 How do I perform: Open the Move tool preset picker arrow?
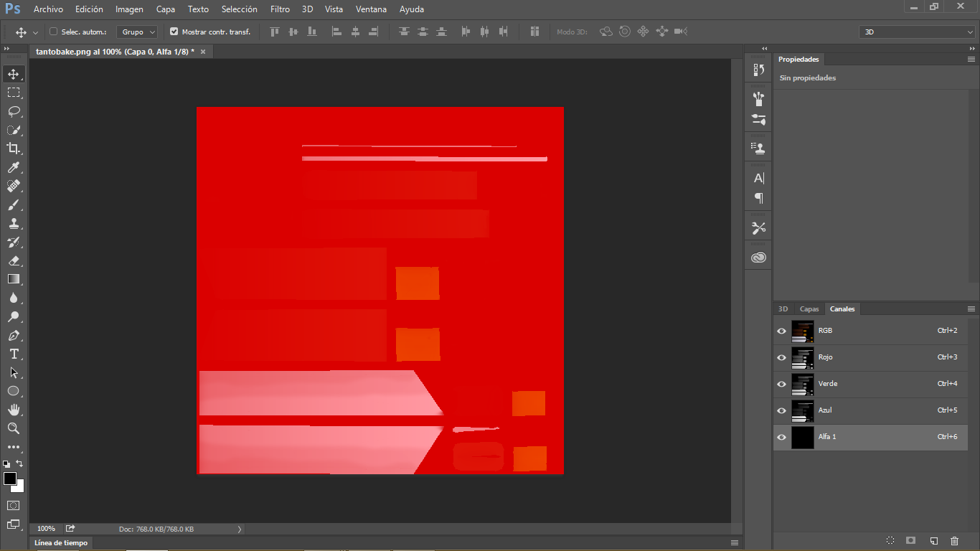coord(36,33)
